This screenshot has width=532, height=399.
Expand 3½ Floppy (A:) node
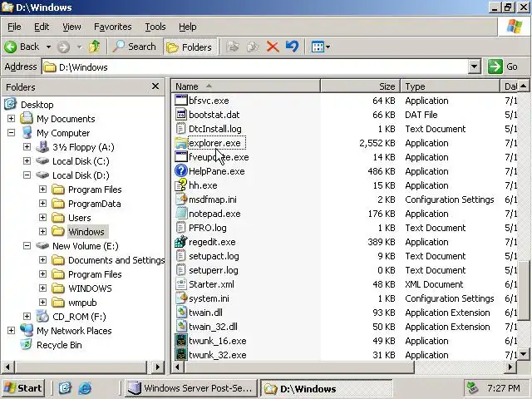click(27, 147)
